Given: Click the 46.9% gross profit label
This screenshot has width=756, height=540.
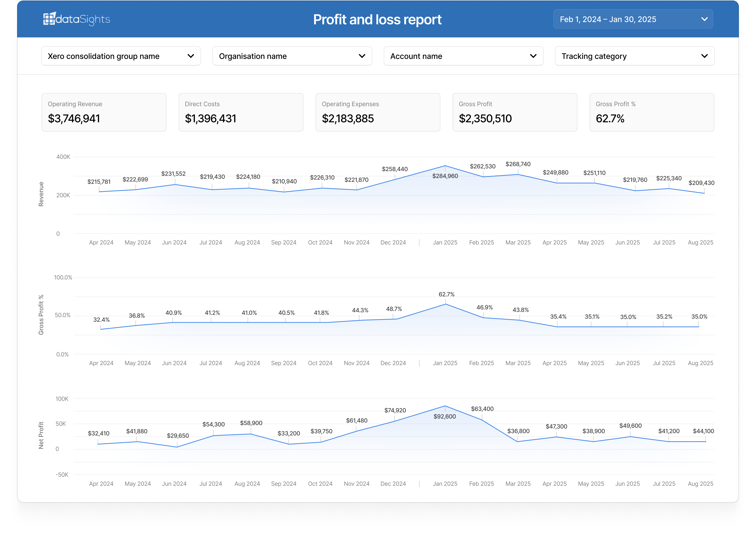Looking at the screenshot, I should click(485, 307).
